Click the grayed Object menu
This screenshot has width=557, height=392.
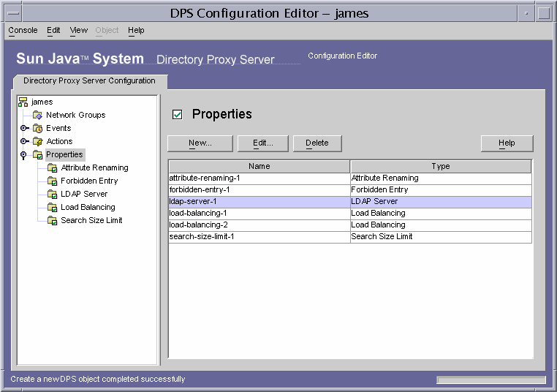click(107, 30)
